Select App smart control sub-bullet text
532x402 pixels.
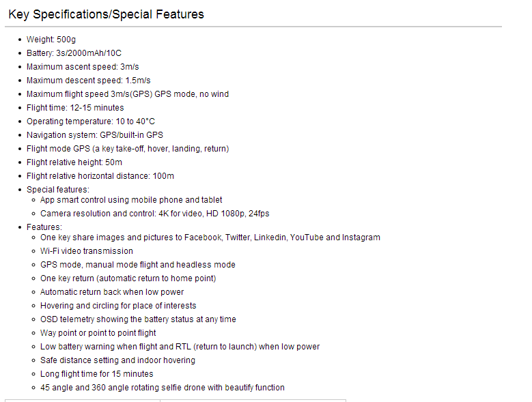131,200
